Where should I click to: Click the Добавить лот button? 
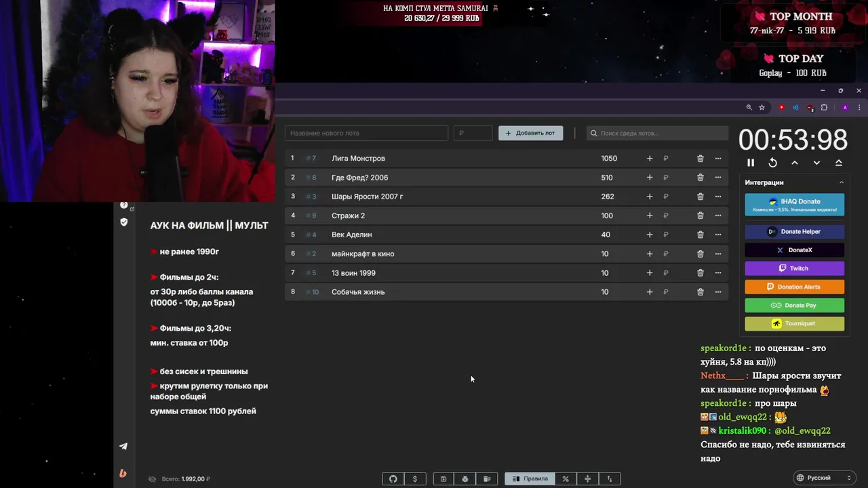click(530, 133)
